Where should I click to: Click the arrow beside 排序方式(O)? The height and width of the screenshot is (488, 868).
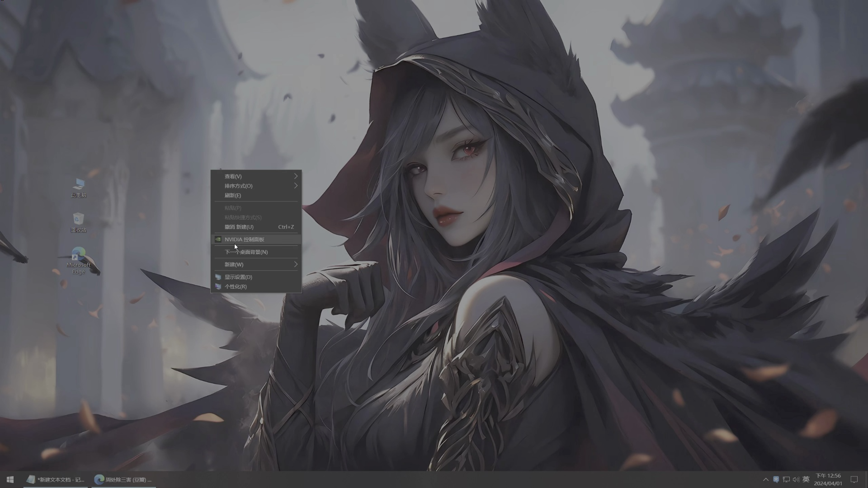(296, 186)
